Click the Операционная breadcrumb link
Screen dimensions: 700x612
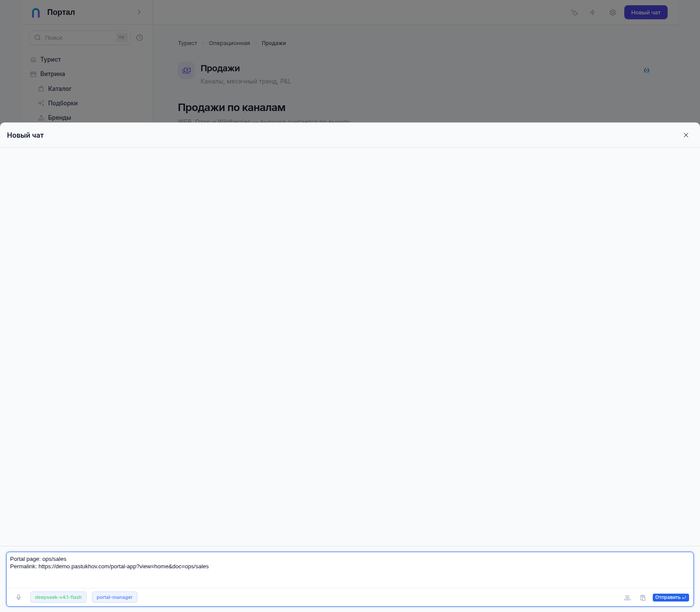pyautogui.click(x=229, y=43)
